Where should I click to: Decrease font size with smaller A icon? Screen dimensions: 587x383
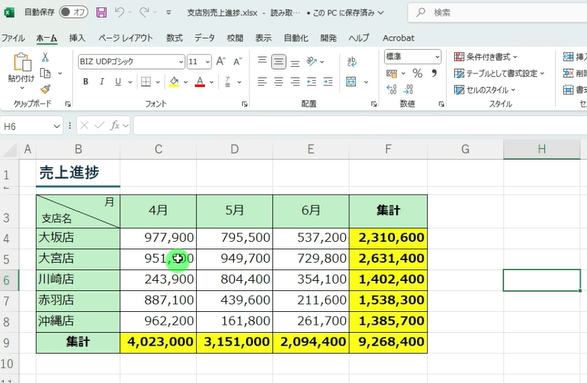coord(237,61)
